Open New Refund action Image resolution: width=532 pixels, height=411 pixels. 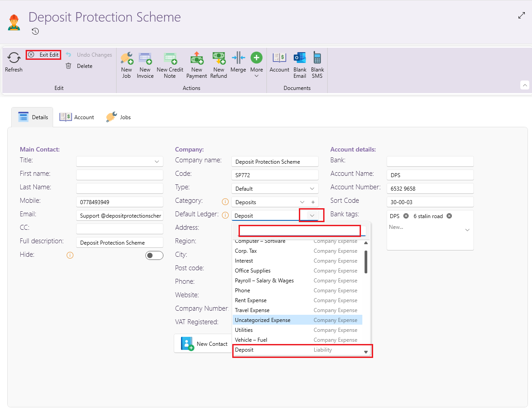(218, 66)
